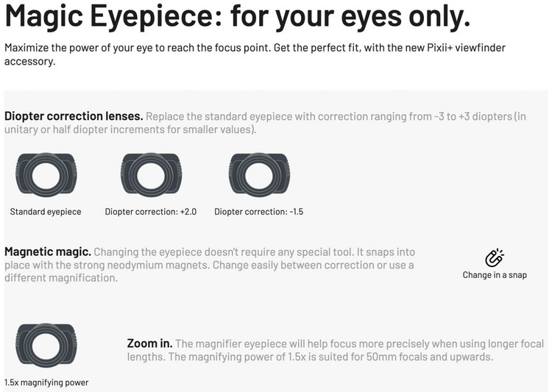This screenshot has width=552, height=392.
Task: Click the magnet snap icon
Action: 495,258
